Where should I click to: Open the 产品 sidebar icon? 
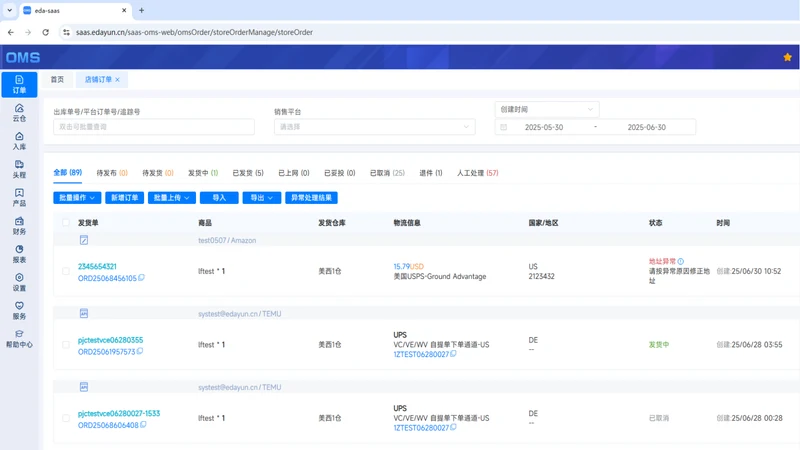click(x=19, y=197)
